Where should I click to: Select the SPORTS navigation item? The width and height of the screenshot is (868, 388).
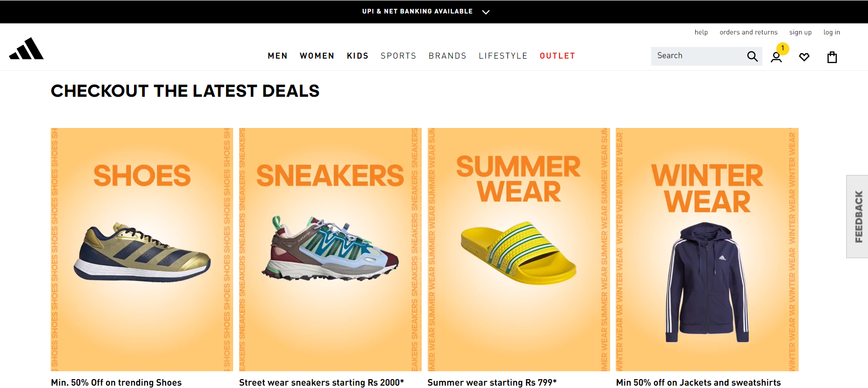(x=398, y=56)
